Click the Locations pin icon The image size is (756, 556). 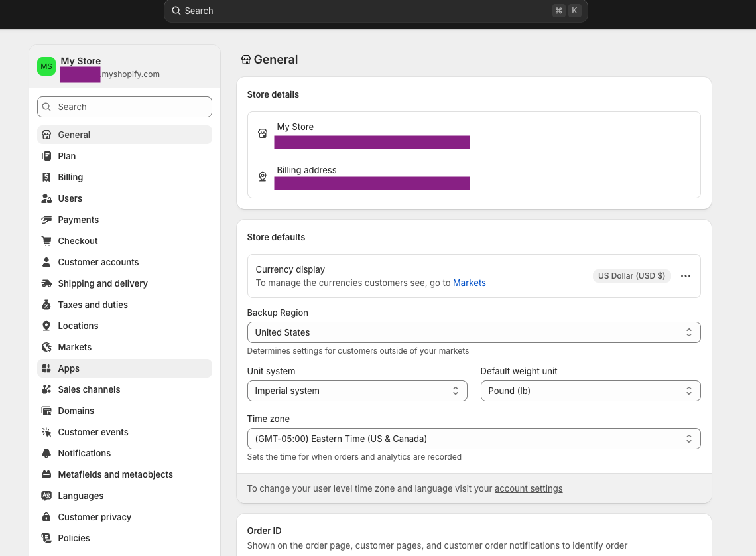(46, 326)
